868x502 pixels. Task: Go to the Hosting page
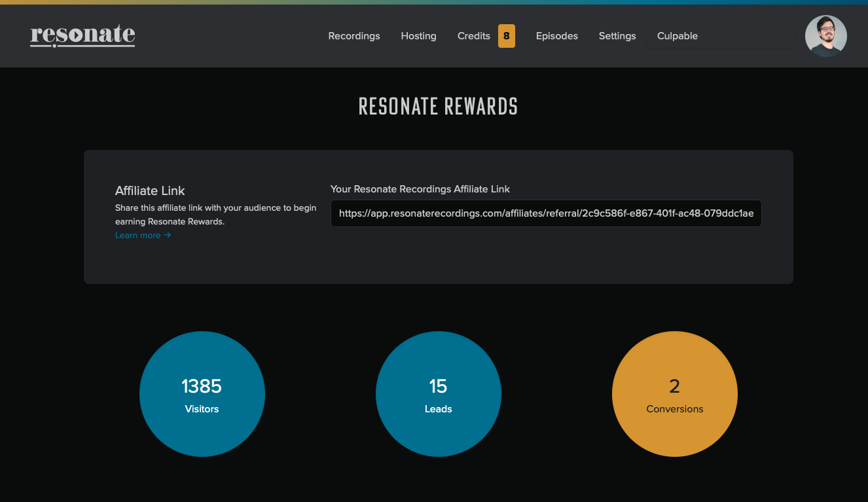pyautogui.click(x=419, y=36)
